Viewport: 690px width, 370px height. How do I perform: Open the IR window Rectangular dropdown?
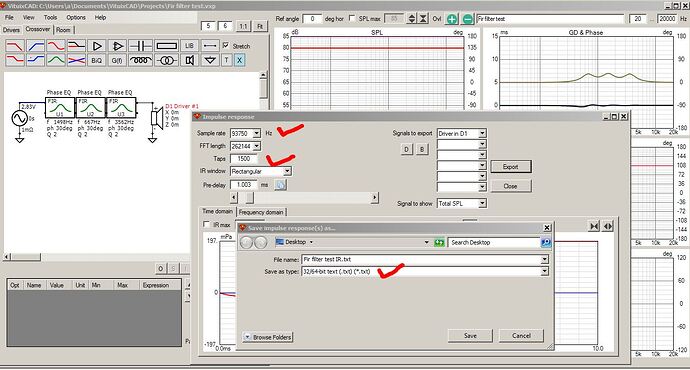287,171
